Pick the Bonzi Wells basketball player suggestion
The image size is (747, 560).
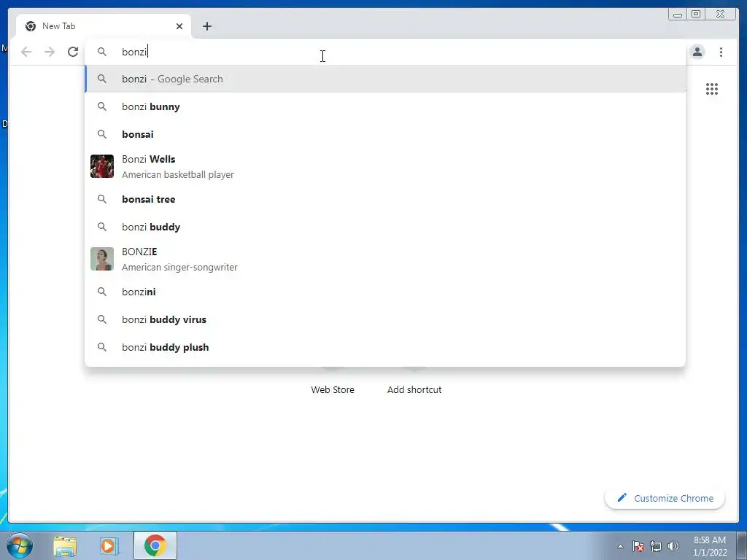(x=385, y=167)
